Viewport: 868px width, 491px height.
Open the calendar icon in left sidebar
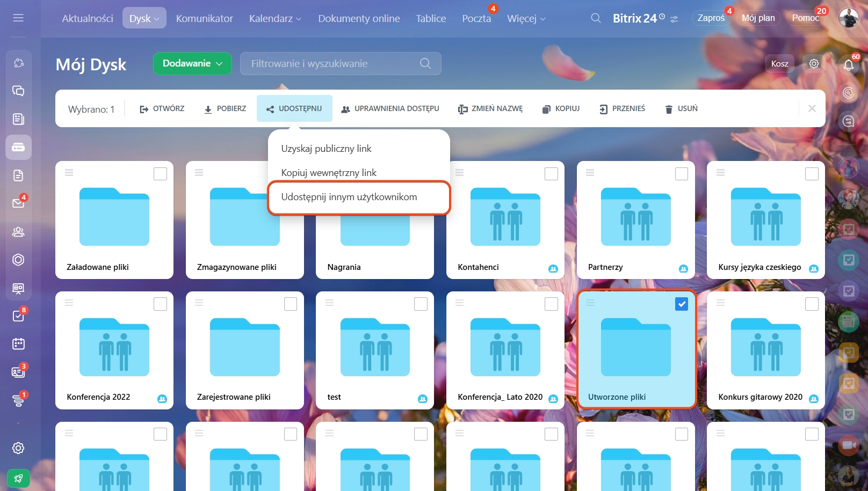click(18, 343)
